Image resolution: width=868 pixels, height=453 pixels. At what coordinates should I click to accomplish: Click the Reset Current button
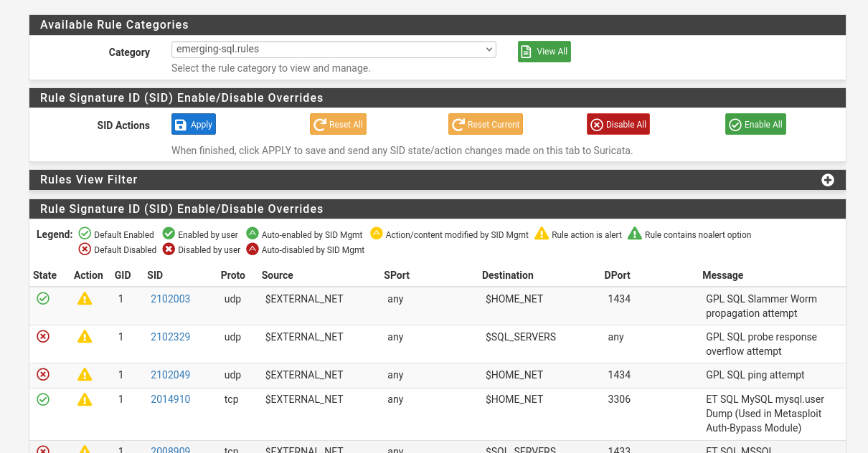click(485, 125)
